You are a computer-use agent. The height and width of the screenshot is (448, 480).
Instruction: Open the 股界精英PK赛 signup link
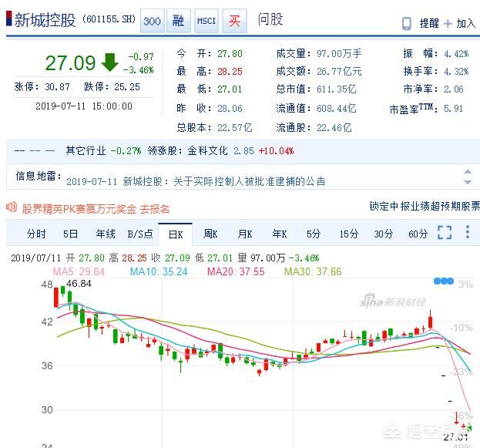click(x=96, y=209)
